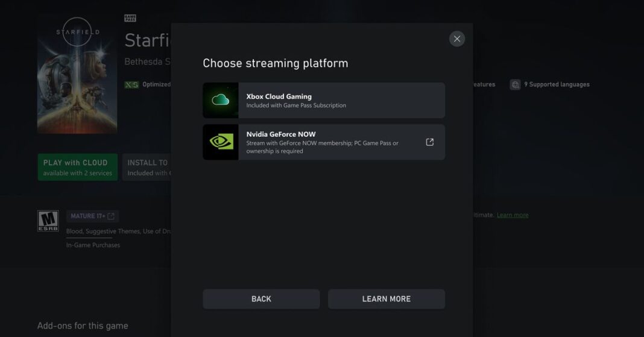Click the INSTALL TO button
Image resolution: width=644 pixels, height=337 pixels.
pos(147,167)
